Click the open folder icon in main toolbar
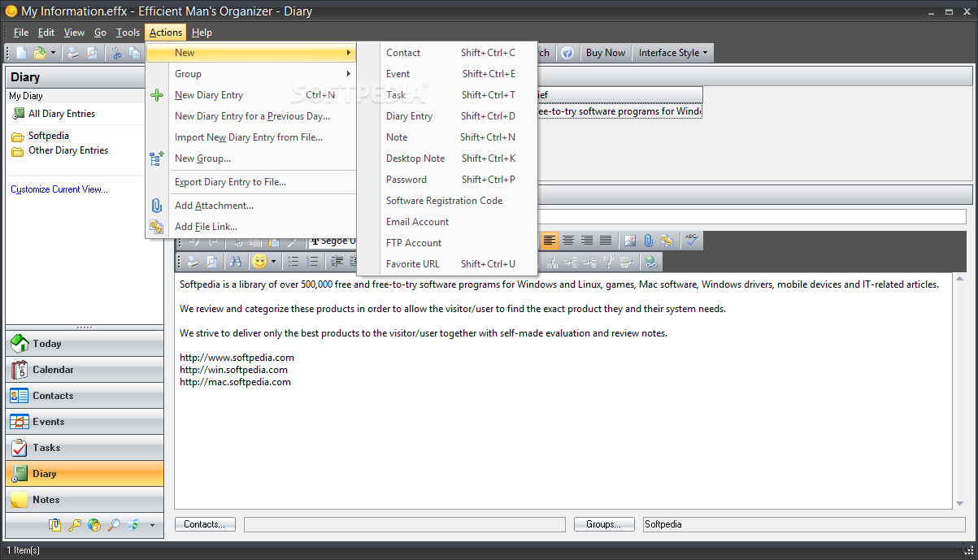The image size is (978, 560). (x=39, y=53)
